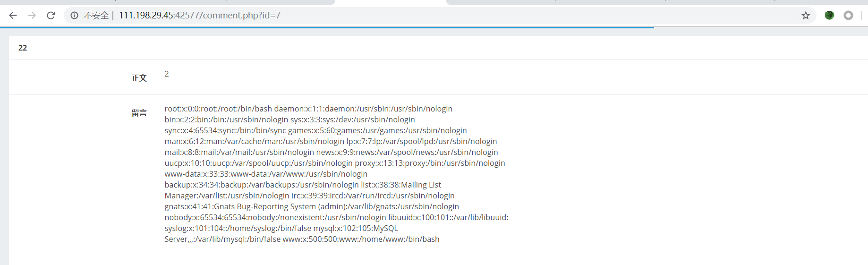
Task: Click the body text value "2"
Action: point(167,74)
